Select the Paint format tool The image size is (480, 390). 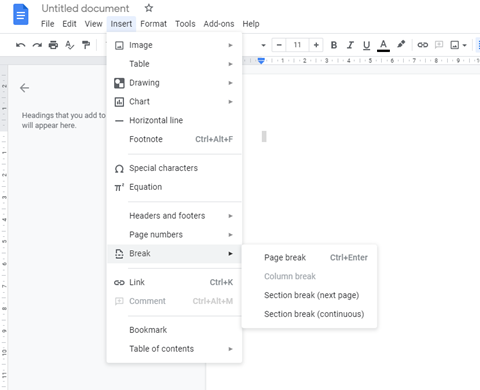click(x=86, y=45)
